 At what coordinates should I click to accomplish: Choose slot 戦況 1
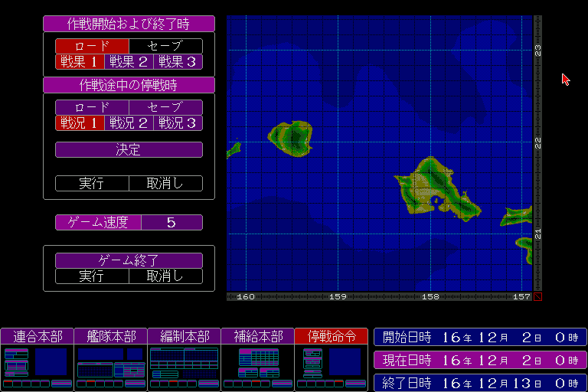click(80, 123)
